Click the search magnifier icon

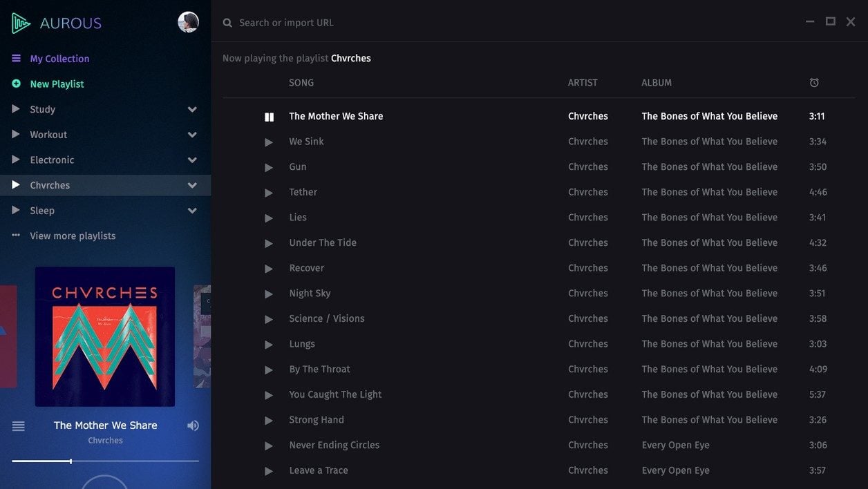(227, 23)
